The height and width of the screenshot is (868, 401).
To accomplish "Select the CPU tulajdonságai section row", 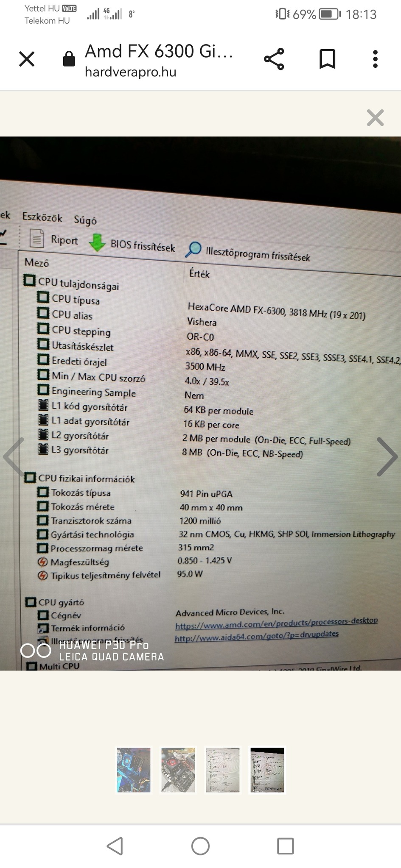I will (72, 283).
